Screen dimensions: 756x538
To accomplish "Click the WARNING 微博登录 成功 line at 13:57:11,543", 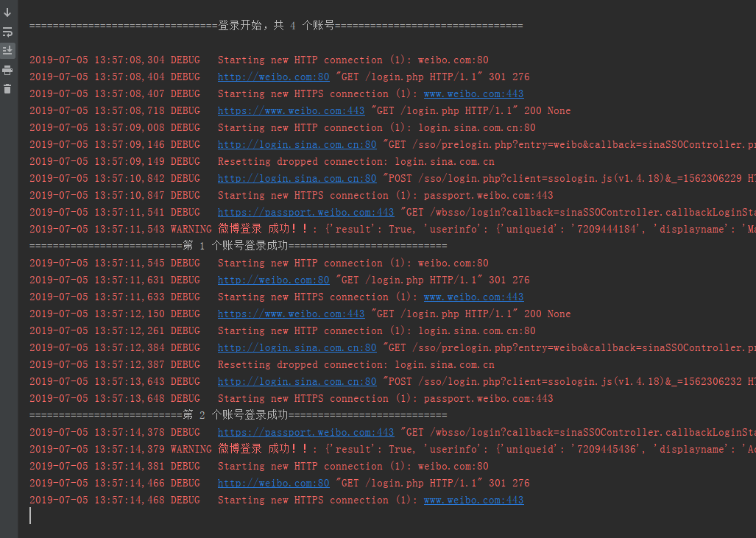I will 392,229.
